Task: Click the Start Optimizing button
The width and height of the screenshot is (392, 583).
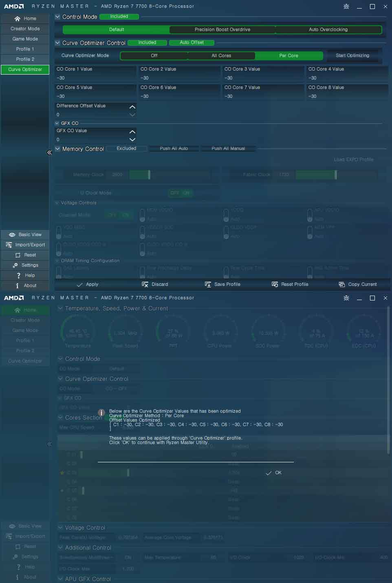Action: tap(352, 56)
